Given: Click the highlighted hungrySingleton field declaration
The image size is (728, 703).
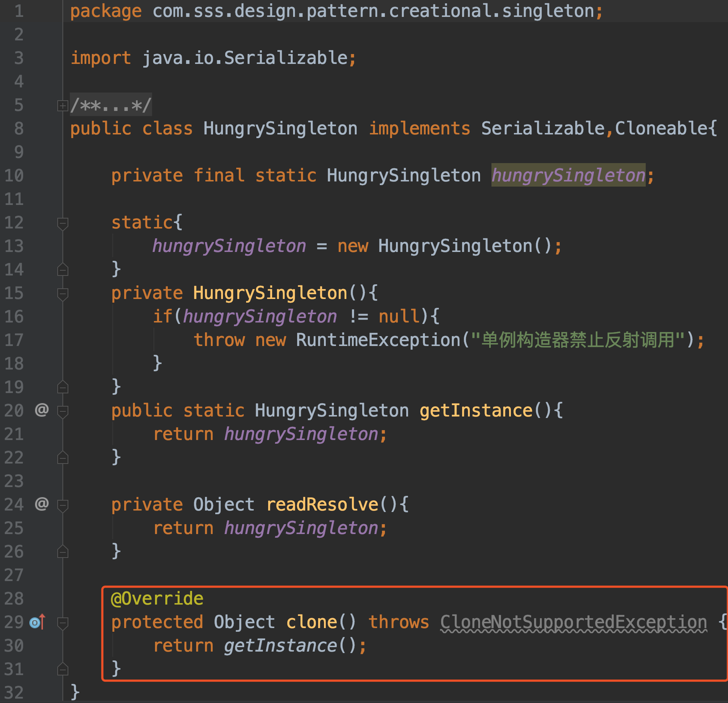Looking at the screenshot, I should 568,175.
